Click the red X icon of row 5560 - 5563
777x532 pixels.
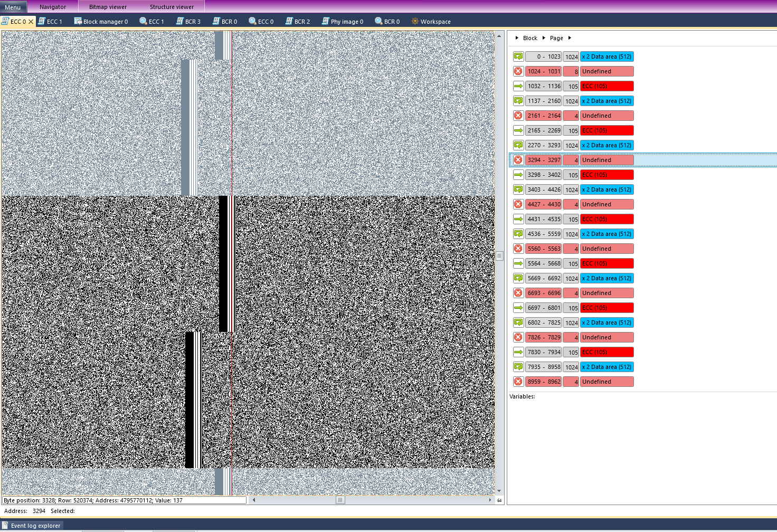point(518,249)
